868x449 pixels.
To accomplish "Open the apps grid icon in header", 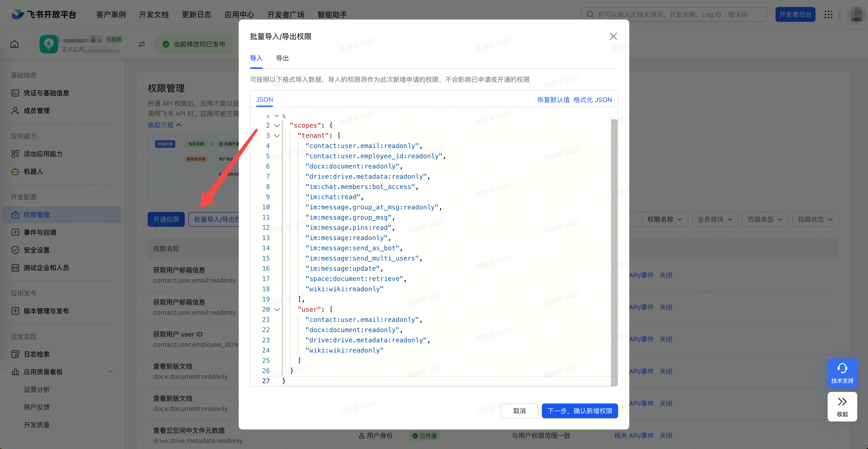I will click(828, 14).
